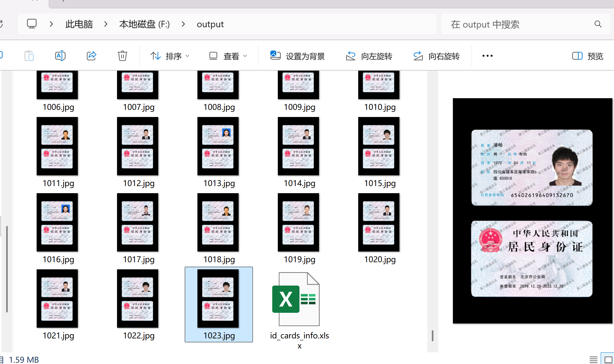The image size is (614, 364).
Task: Click selected thumbnail 1023.jpg
Action: [218, 299]
